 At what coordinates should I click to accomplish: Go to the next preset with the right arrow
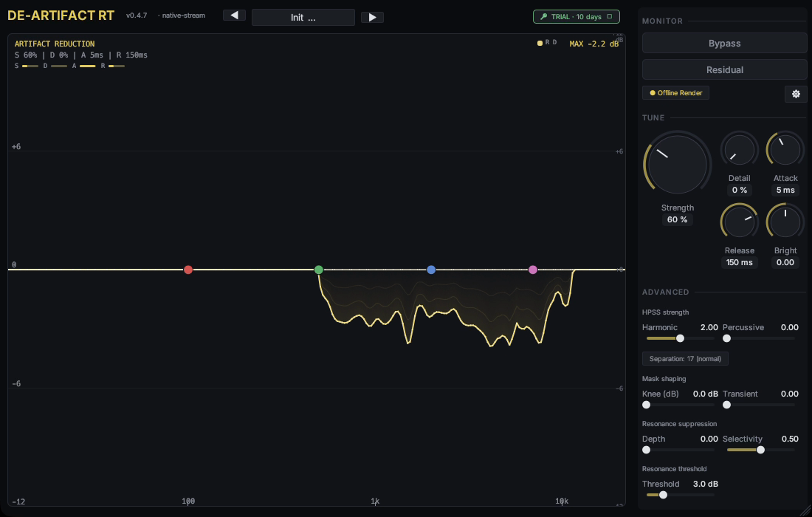click(372, 17)
